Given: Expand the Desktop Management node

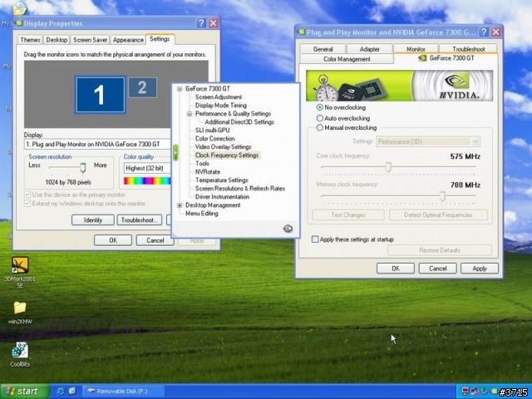Looking at the screenshot, I should (x=180, y=205).
